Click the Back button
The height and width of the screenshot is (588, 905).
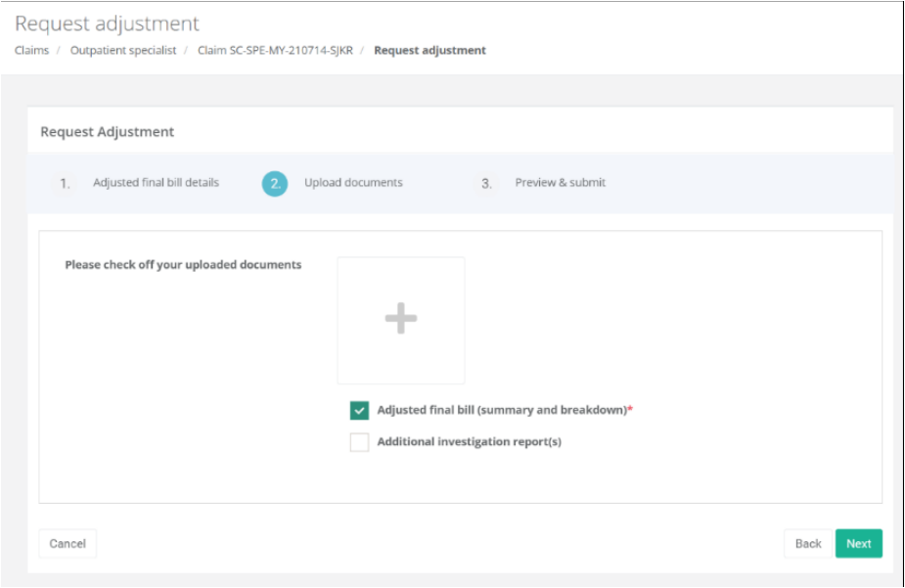click(x=807, y=544)
